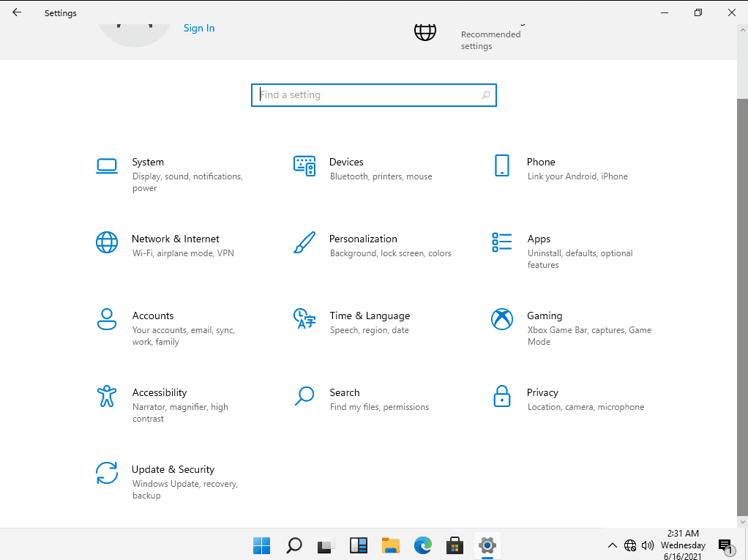Open the Privacy category title
Screen dimensions: 748x560
pos(542,392)
